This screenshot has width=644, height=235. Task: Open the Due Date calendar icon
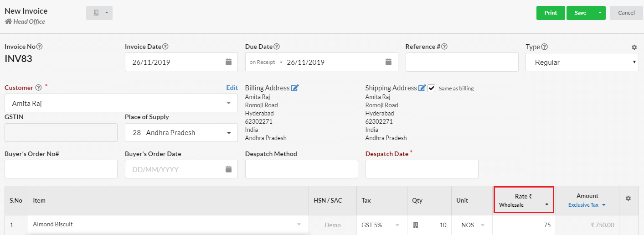pos(388,62)
